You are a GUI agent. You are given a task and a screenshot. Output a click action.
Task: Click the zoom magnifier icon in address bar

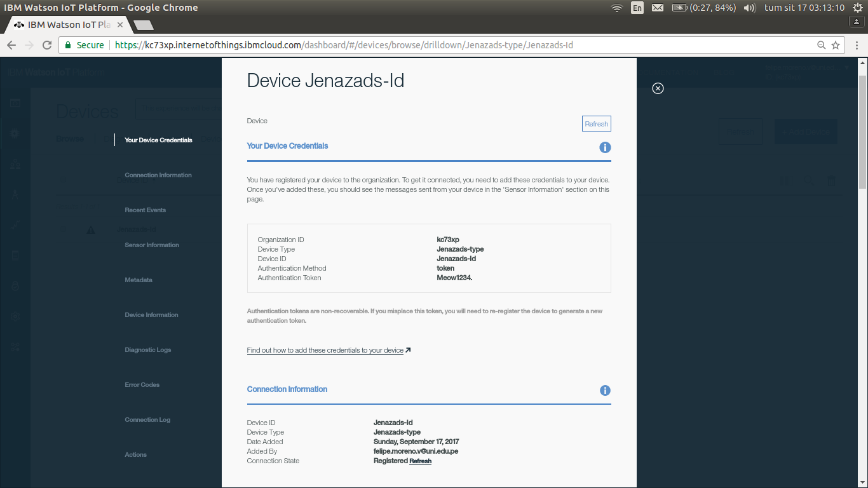pyautogui.click(x=822, y=45)
